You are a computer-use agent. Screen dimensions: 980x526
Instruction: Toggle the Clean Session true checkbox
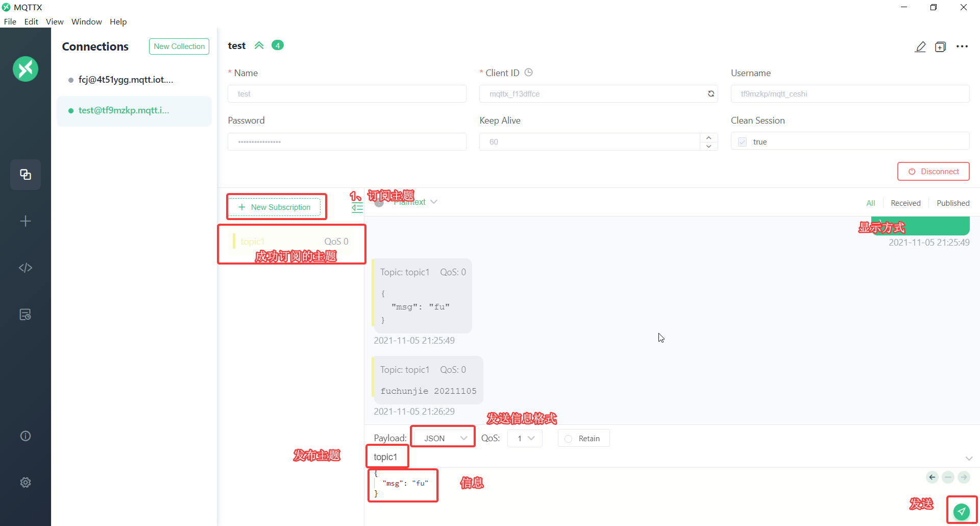point(743,142)
